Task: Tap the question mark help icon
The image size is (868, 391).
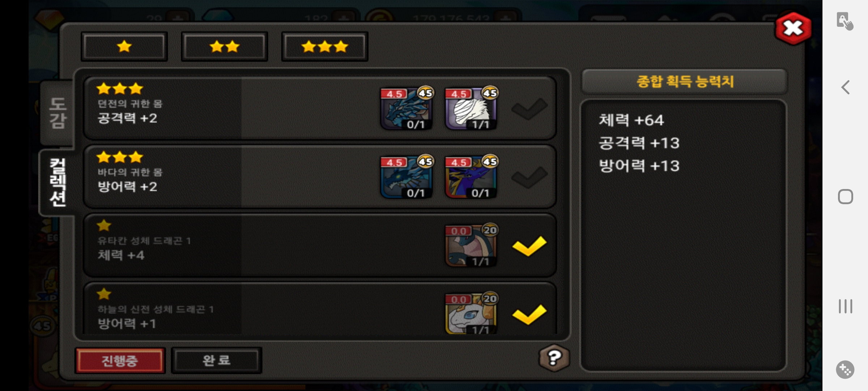Action: click(554, 358)
